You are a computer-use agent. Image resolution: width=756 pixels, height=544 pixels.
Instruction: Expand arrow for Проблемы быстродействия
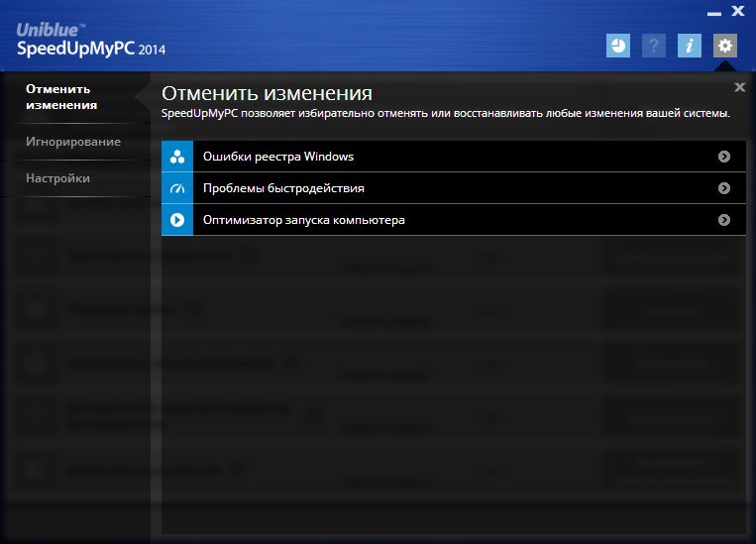724,188
